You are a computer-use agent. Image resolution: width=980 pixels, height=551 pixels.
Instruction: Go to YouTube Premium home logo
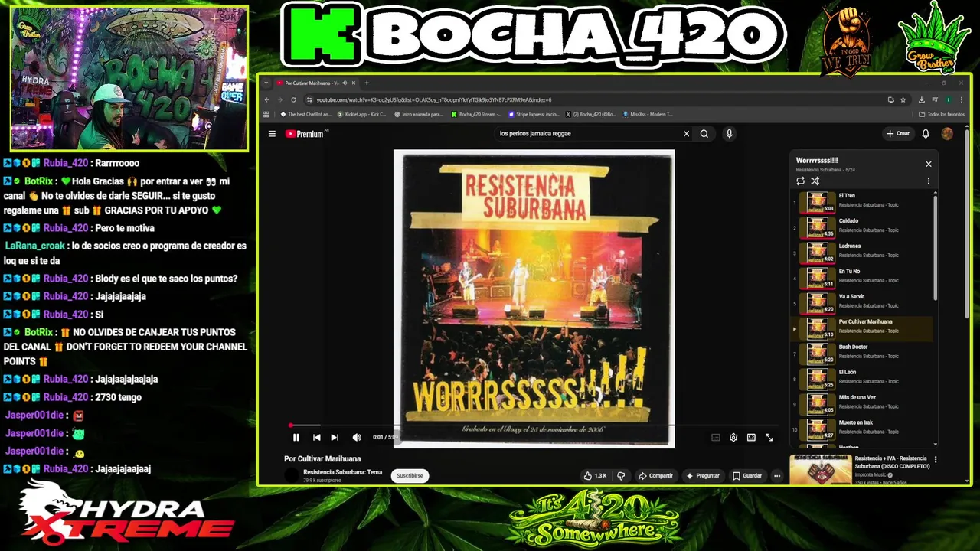[305, 134]
